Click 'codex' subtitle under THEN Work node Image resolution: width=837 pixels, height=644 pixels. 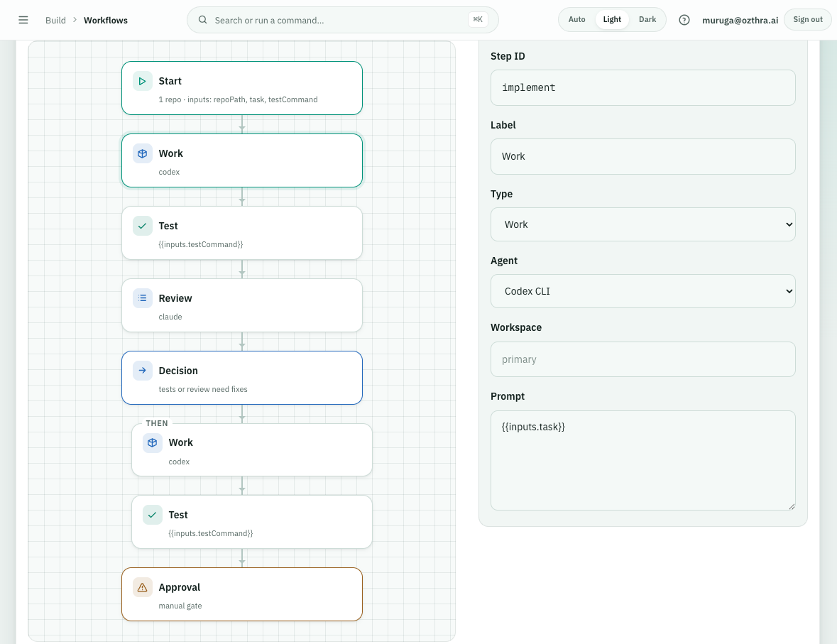(x=179, y=462)
